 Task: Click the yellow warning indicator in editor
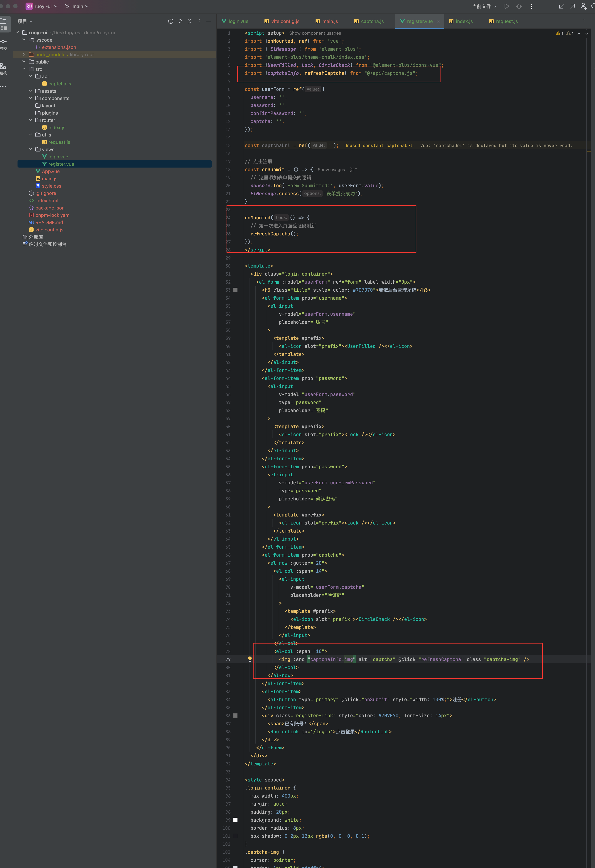coord(560,34)
